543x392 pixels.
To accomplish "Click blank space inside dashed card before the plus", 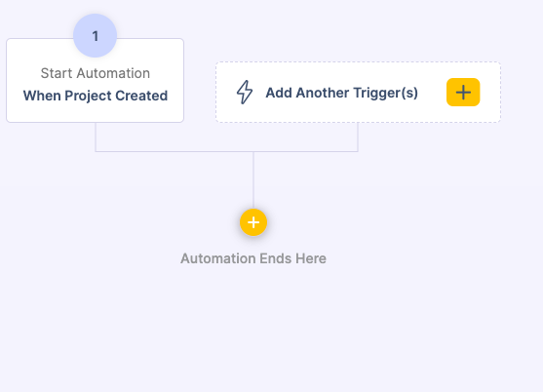I will click(432, 92).
